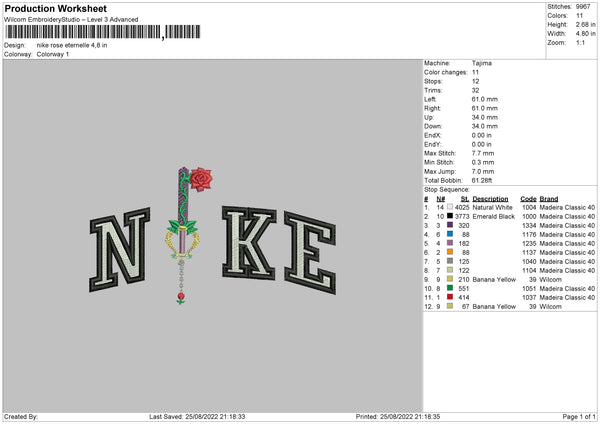
Task: Click Banana Yellow swatch in row 12
Action: pos(450,306)
